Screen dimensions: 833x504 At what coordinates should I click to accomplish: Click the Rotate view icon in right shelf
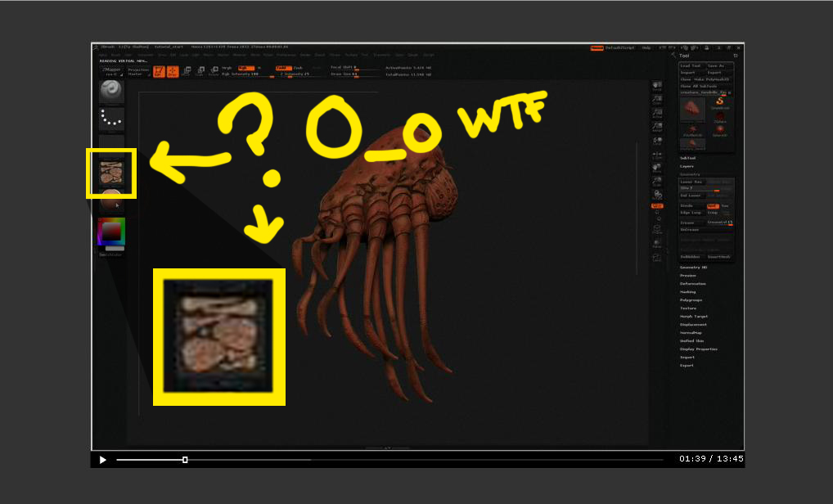[658, 195]
